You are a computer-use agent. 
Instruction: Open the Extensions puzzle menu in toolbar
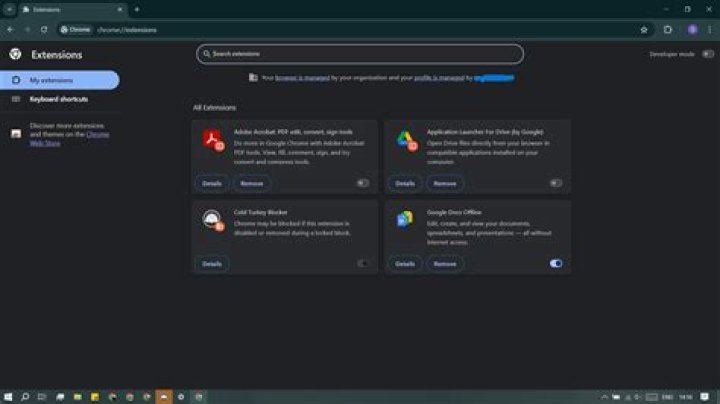point(668,30)
